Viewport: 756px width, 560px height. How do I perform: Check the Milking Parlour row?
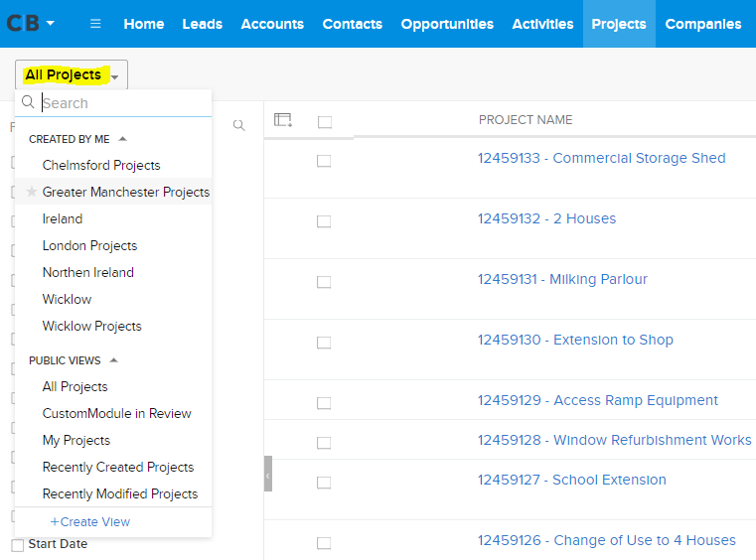pos(324,282)
